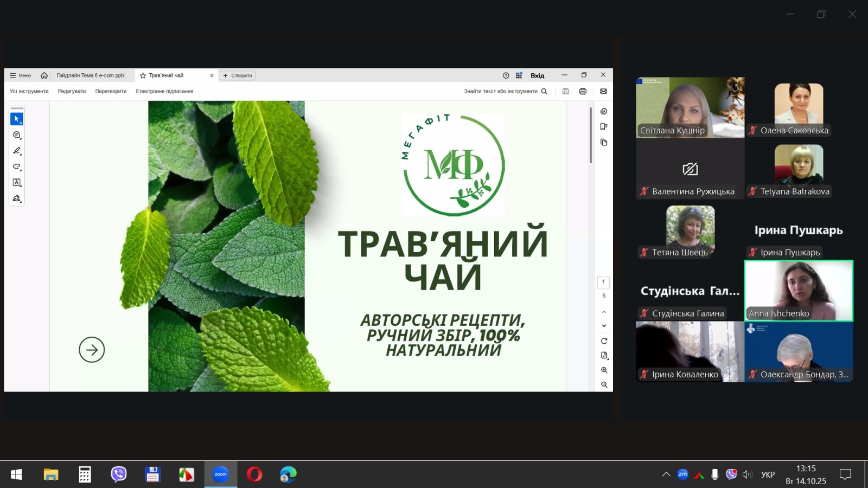Zoom in on the document
This screenshot has width=868, height=488.
(604, 370)
